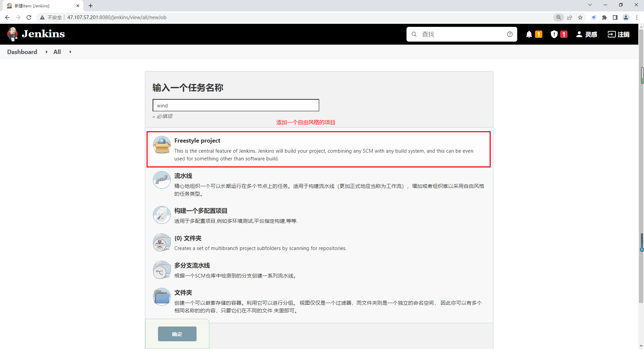Click the 确定 confirm button
Image resolution: width=644 pixels, height=349 pixels.
177,334
